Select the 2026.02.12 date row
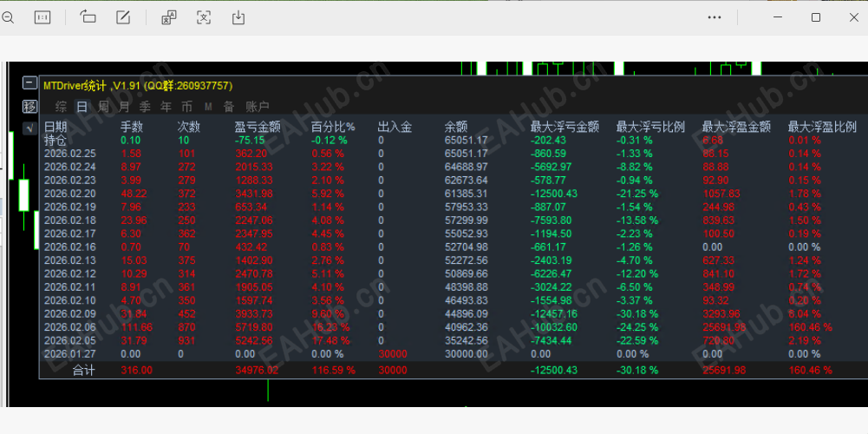 69,273
